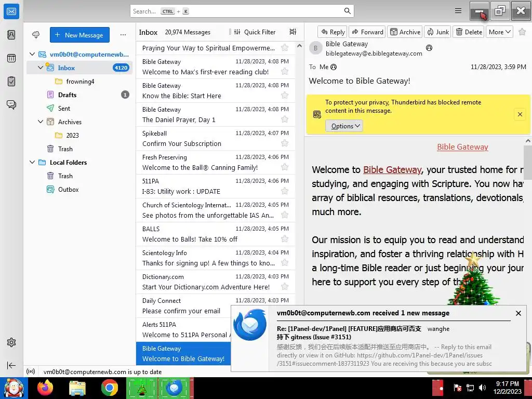This screenshot has width=532, height=399.
Task: Follow the centered Bible Gateway header link
Action: [462, 147]
